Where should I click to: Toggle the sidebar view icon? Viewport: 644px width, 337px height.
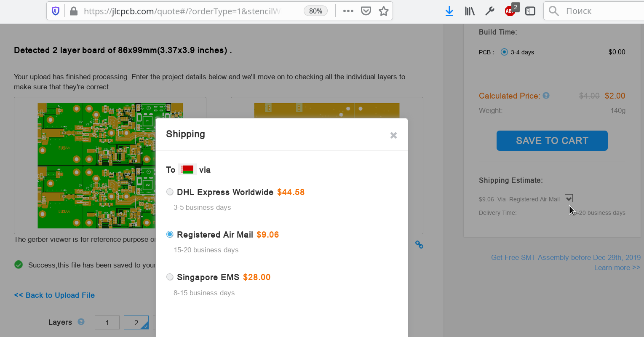coord(530,11)
